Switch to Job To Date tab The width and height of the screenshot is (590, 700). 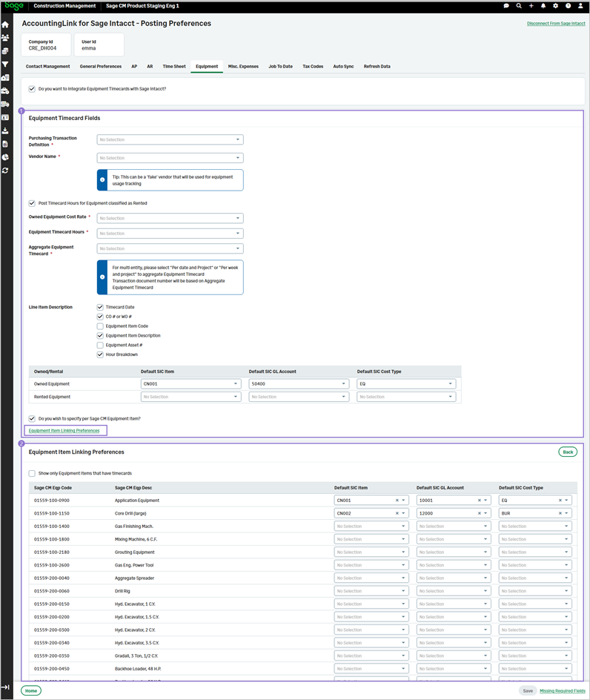tap(280, 67)
